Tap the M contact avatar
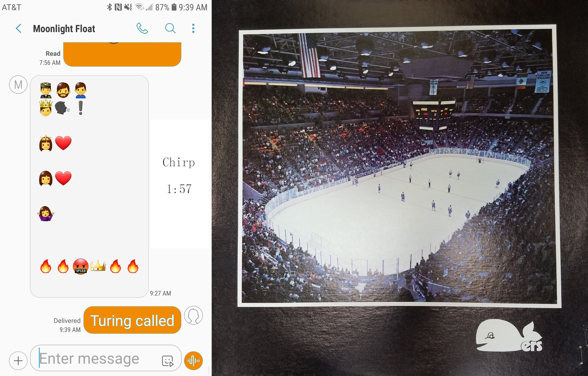This screenshot has height=376, width=588. 18,84
